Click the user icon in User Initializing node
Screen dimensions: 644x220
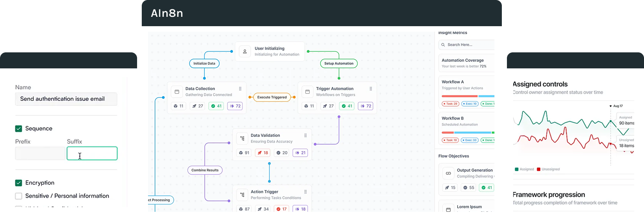(245, 52)
